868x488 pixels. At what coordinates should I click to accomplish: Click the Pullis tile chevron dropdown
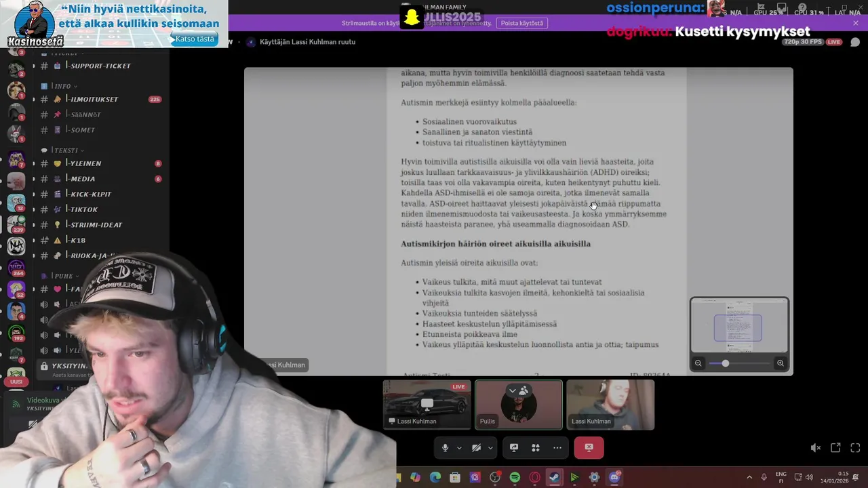(x=513, y=390)
